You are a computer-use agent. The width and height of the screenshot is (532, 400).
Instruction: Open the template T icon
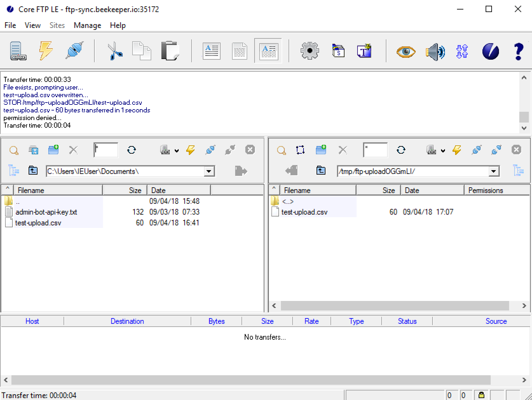pos(365,51)
